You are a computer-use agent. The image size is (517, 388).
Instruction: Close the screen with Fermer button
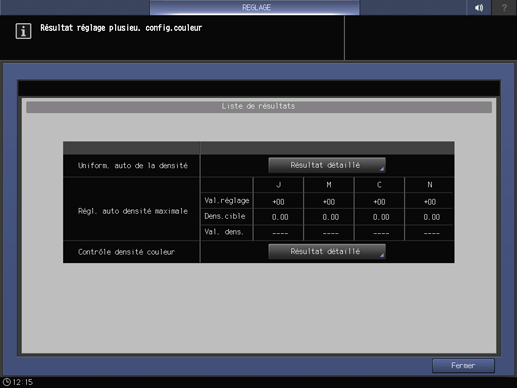(463, 366)
